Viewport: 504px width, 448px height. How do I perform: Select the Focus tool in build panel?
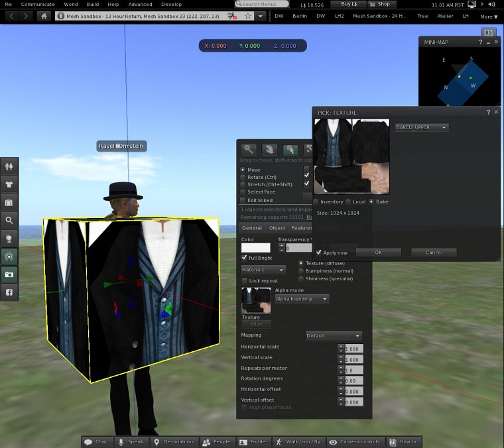click(249, 150)
